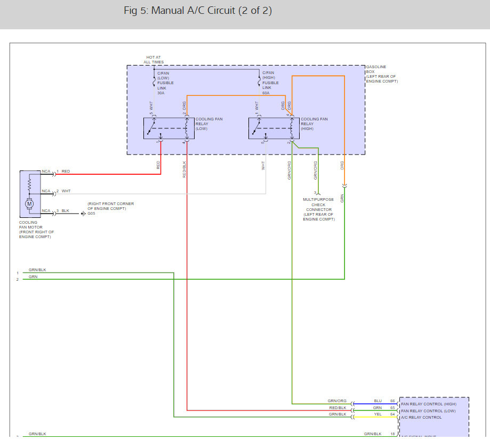This screenshot has width=490, height=448.
Task: Click the blue wire segment at pin 56
Action: coord(375,404)
